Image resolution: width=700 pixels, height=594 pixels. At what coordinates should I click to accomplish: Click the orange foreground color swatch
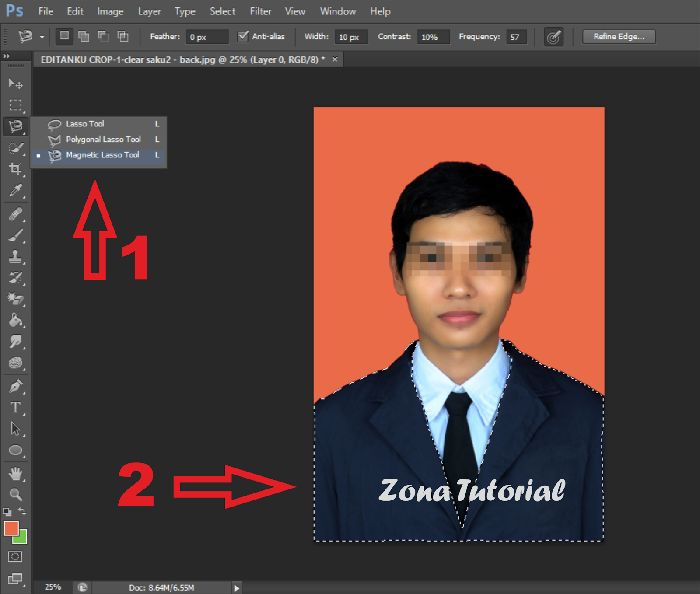[11, 528]
